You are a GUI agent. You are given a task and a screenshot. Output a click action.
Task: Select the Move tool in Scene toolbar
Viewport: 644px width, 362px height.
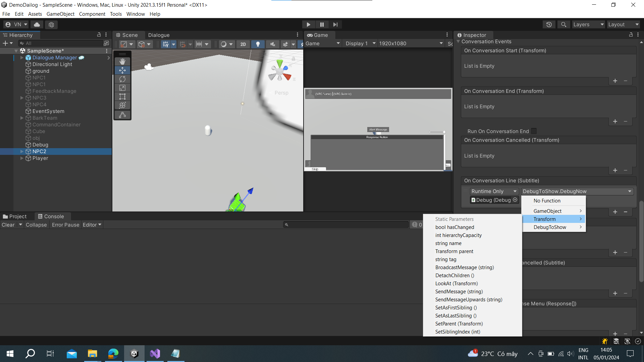point(122,70)
